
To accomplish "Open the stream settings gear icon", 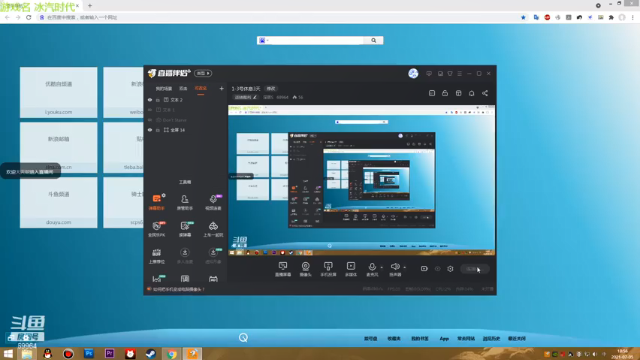I will pyautogui.click(x=450, y=269).
